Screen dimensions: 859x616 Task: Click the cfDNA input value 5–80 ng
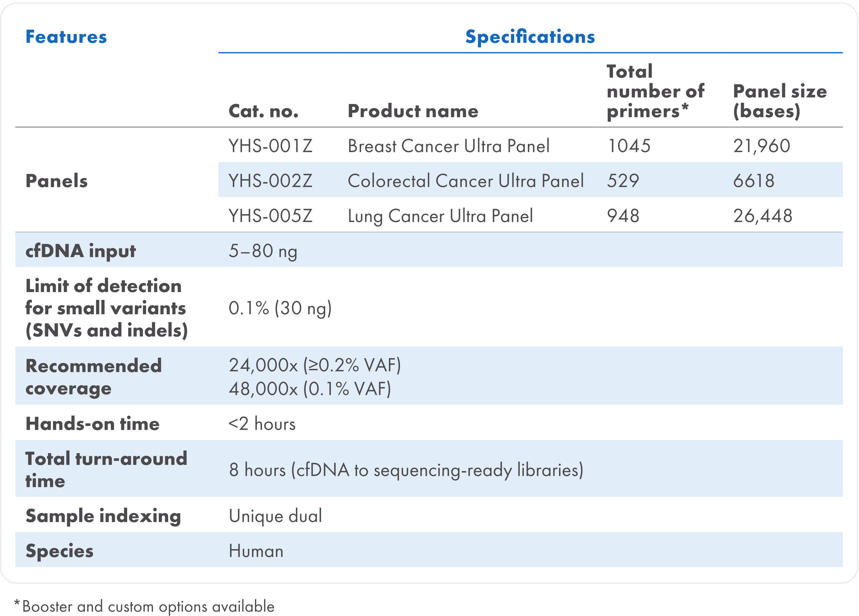263,251
